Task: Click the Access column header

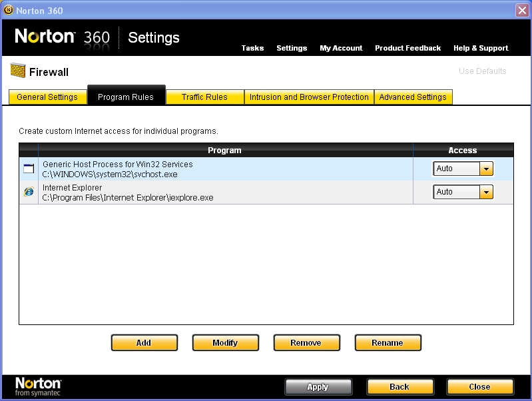Action: pos(463,150)
